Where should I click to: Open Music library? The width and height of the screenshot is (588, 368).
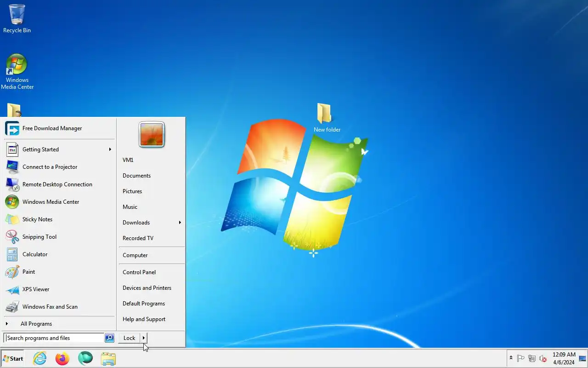(x=151, y=207)
